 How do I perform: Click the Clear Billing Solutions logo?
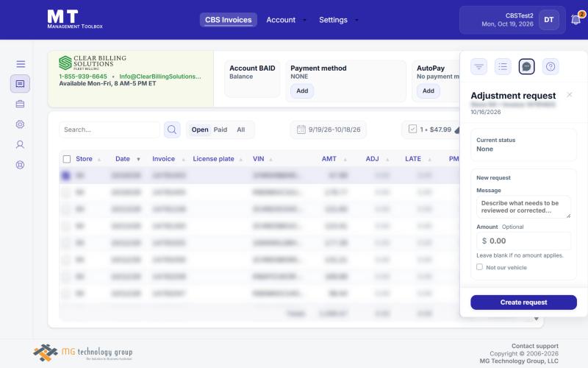click(x=93, y=63)
